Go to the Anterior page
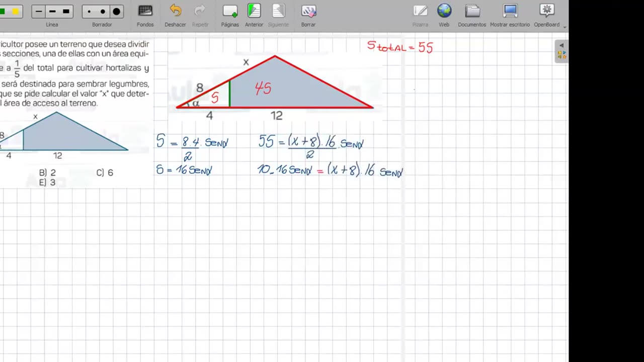The width and height of the screenshot is (644, 362). pyautogui.click(x=254, y=15)
